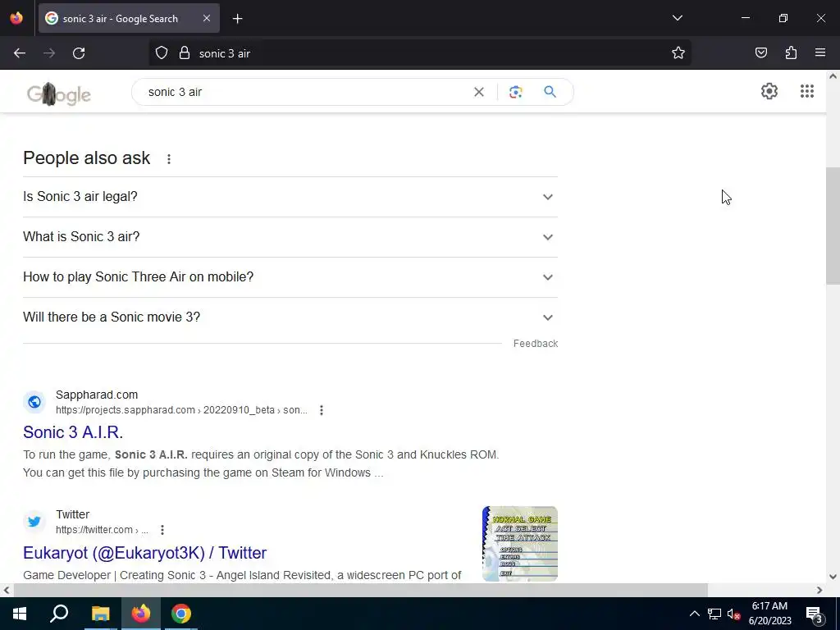Open the notification center icon

814,614
